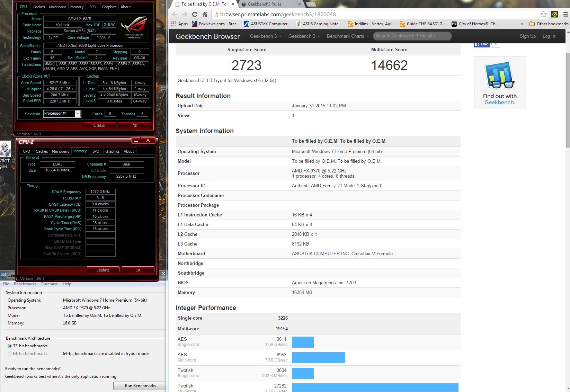Open the Caches tab in top CPU-Z window
Screen dimensions: 570x392
[39, 7]
